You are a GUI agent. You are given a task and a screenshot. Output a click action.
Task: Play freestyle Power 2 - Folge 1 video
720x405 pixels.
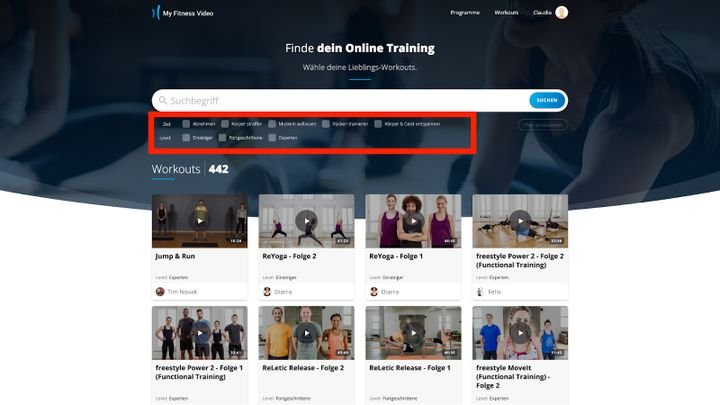200,333
